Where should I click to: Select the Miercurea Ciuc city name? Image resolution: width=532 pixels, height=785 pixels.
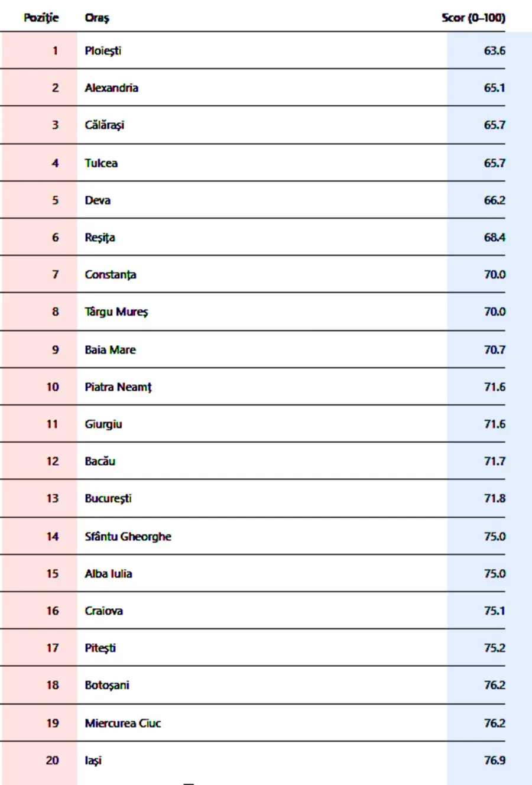pyautogui.click(x=123, y=724)
